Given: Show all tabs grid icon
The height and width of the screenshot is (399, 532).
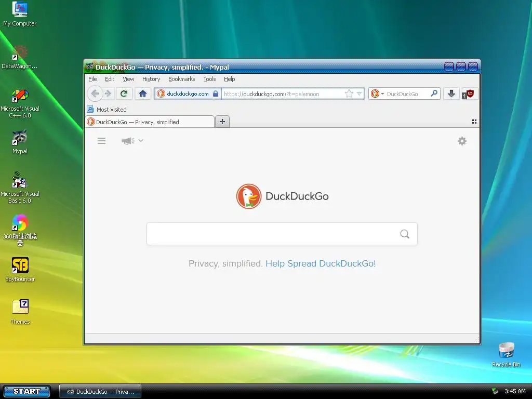Looking at the screenshot, I should click(474, 122).
